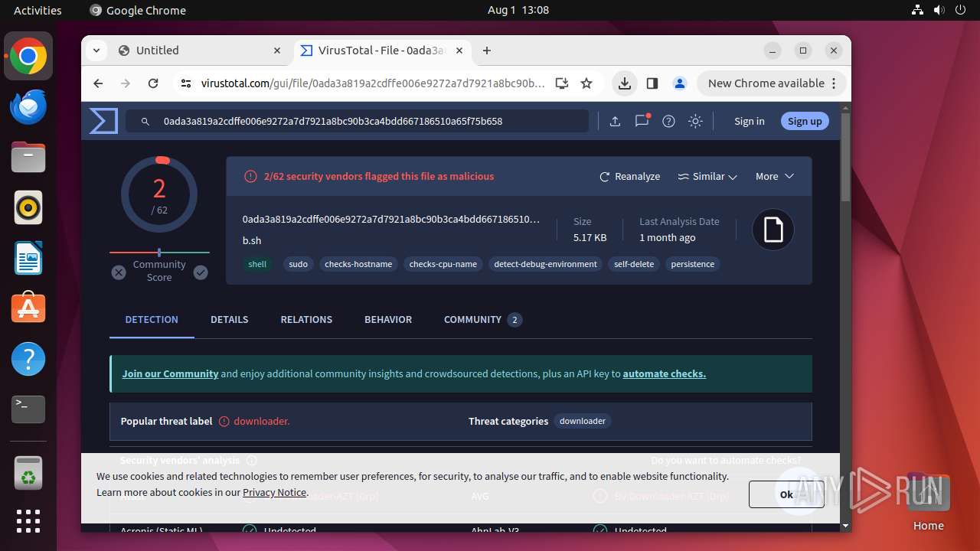Click the New Chrome available button
This screenshot has width=980, height=551.
tap(771, 83)
